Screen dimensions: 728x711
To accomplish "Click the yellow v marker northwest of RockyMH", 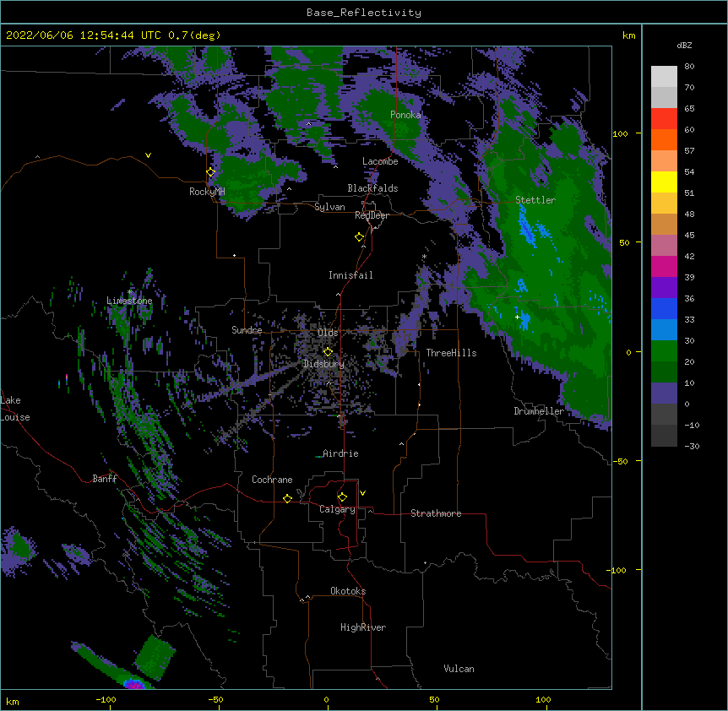I will pyautogui.click(x=148, y=155).
